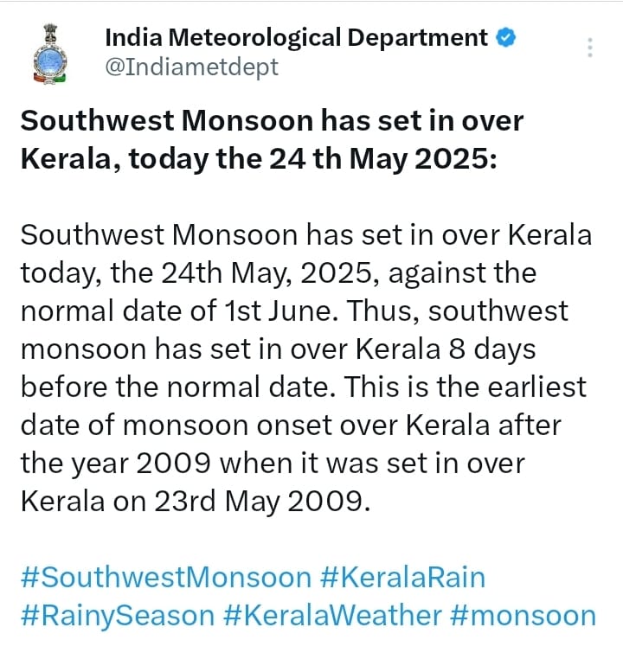
Task: Visit the @Indiametdept handle
Action: click(x=192, y=67)
